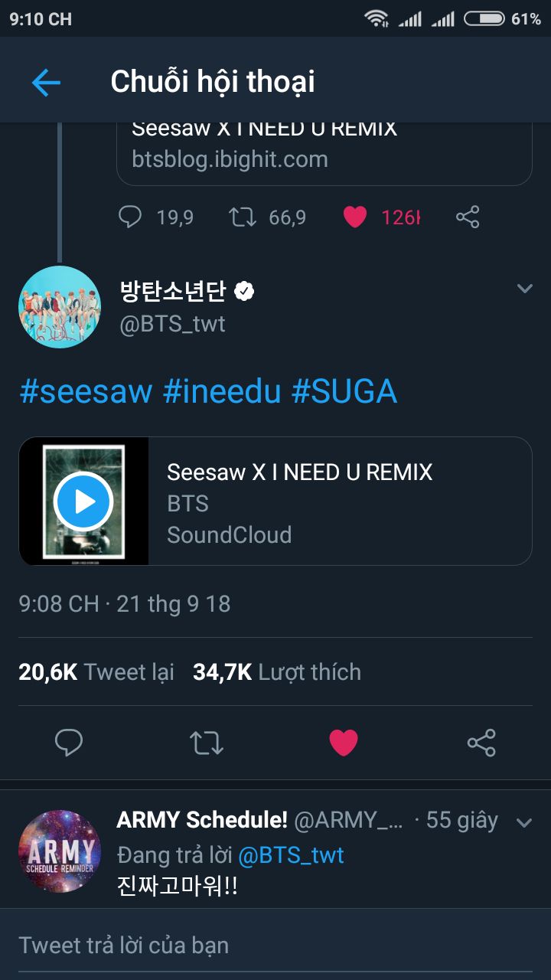Unlike the previous thread tweet
This screenshot has width=551, height=980.
click(x=355, y=217)
